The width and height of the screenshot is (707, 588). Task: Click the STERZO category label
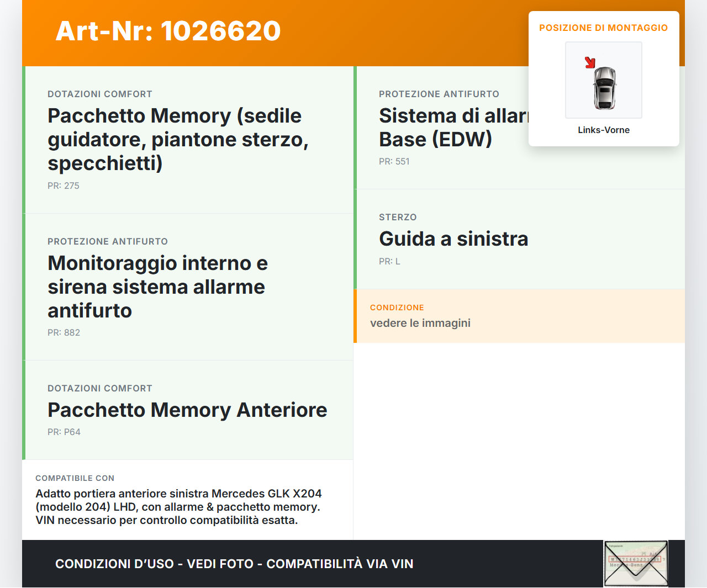[x=398, y=218]
